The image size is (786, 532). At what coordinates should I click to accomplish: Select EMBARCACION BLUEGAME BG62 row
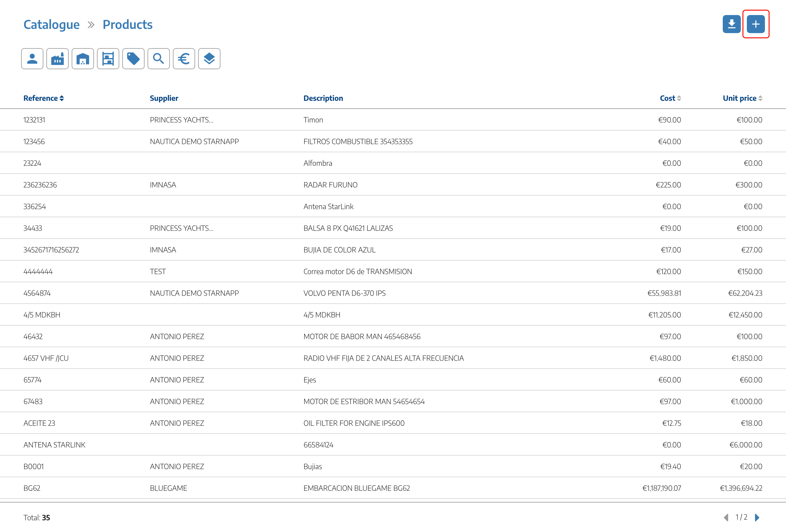point(393,488)
